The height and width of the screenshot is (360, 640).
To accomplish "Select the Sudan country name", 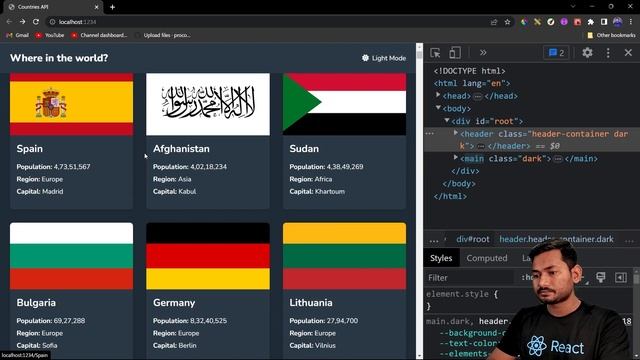I will point(304,149).
